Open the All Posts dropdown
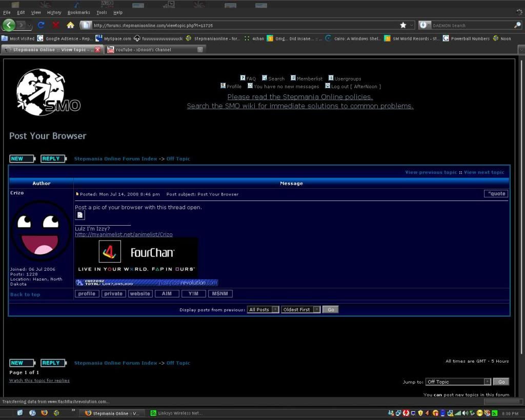The image size is (525, 420). 263,310
